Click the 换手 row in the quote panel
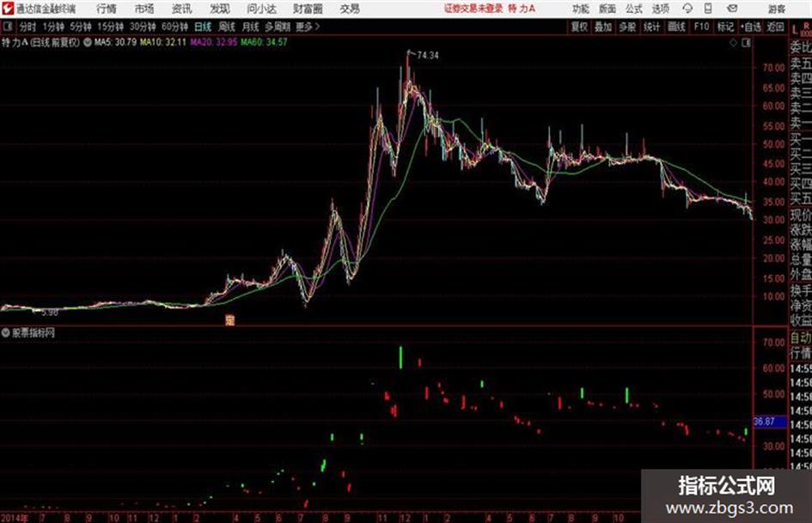 801,290
